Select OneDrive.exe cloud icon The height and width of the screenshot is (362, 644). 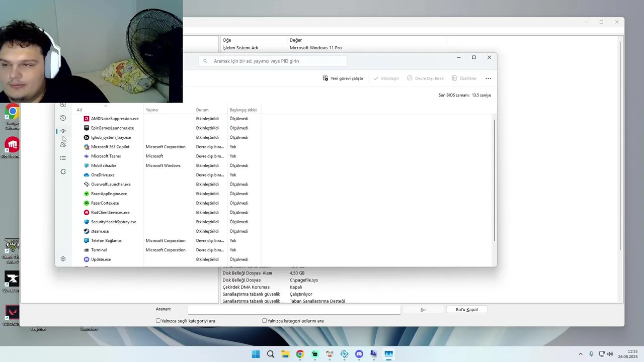point(87,175)
